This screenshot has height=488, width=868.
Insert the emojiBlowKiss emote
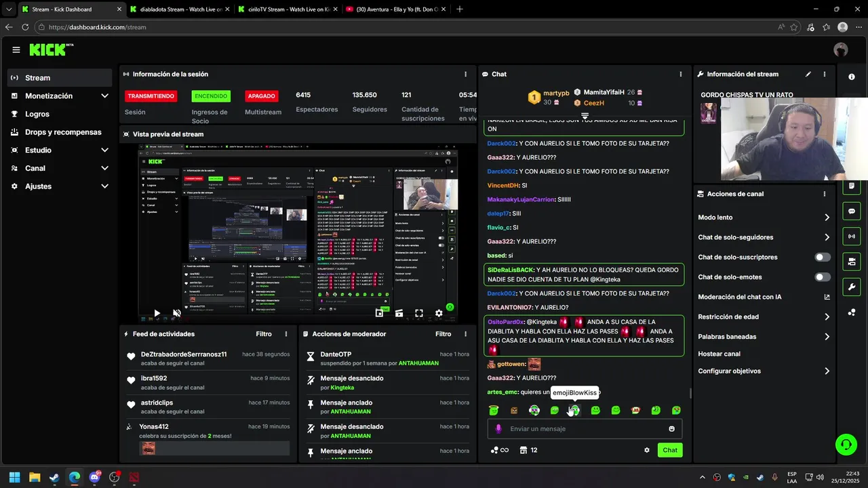coord(574,410)
